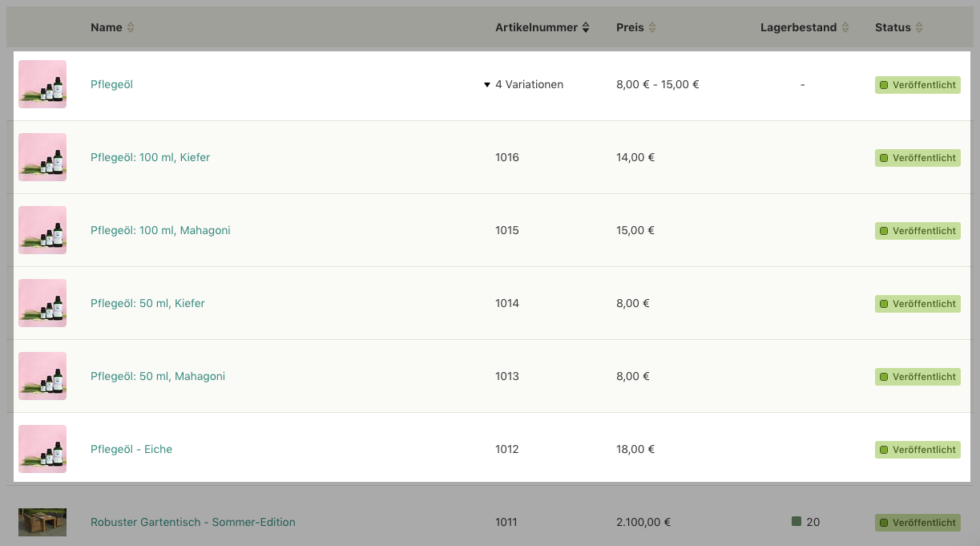
Task: Click Veröffentlicht badge for article 1016
Action: click(x=917, y=158)
